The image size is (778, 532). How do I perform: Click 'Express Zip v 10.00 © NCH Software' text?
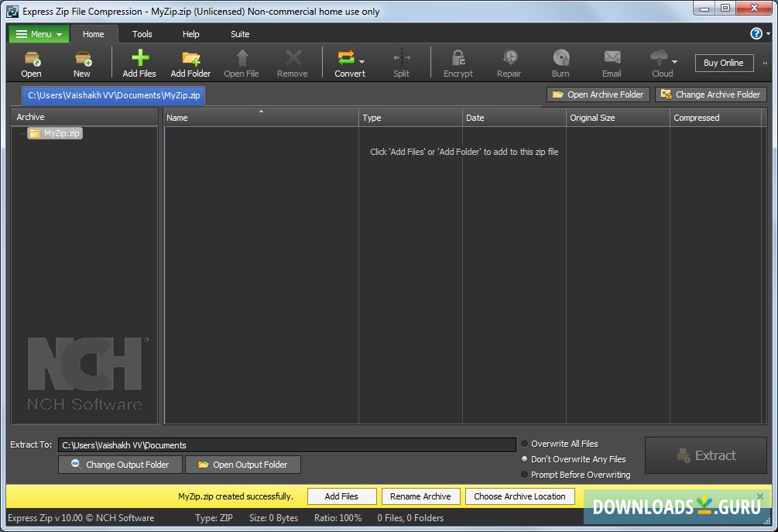(81, 517)
